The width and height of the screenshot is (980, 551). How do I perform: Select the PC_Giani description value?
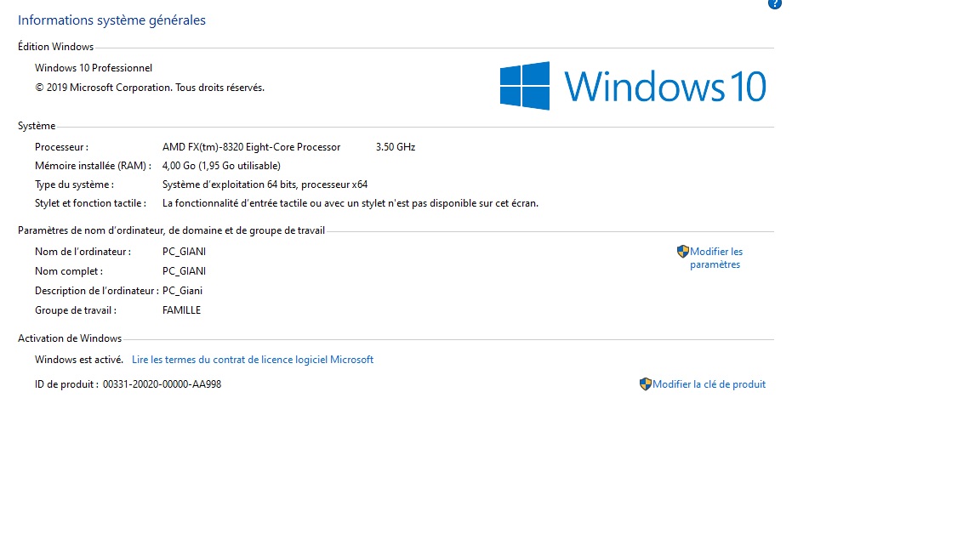(x=183, y=291)
